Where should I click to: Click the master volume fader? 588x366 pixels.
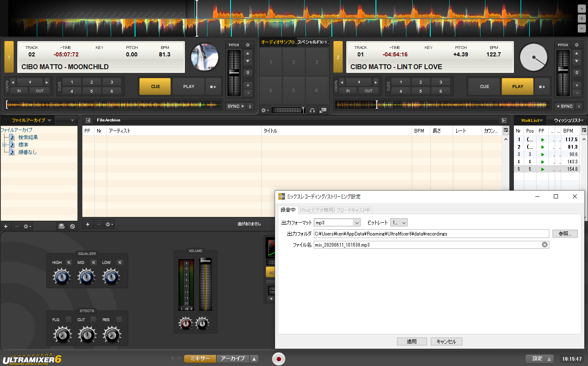pyautogui.click(x=205, y=261)
